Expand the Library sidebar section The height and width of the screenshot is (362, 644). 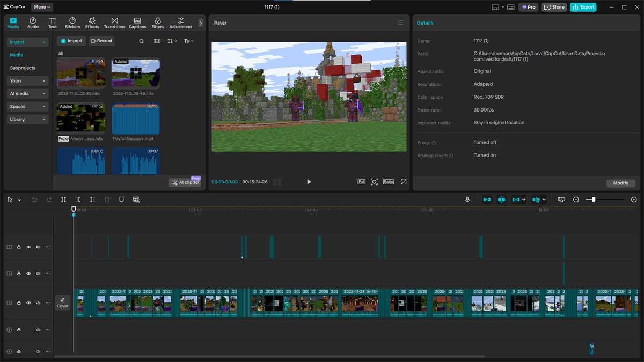(x=27, y=119)
